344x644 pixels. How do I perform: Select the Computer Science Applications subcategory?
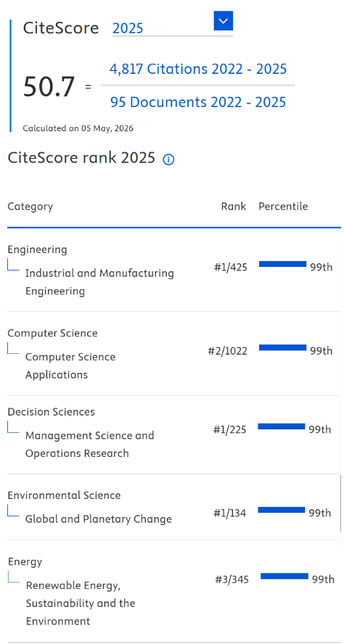70,366
